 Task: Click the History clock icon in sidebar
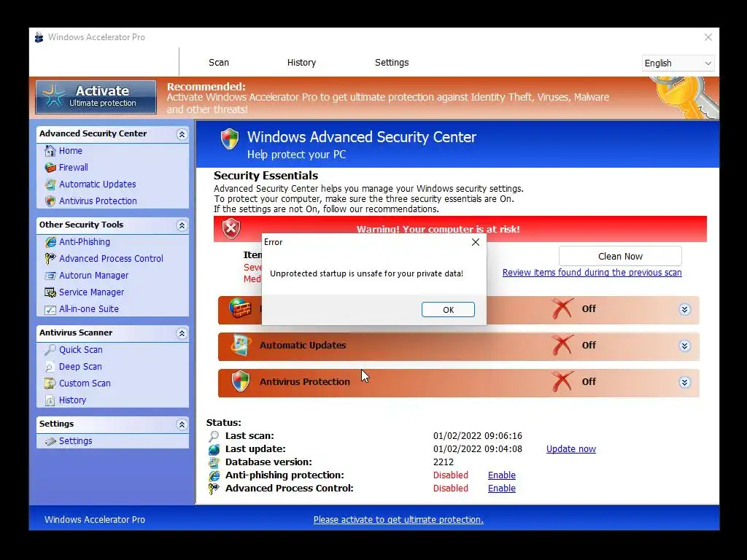pos(50,400)
